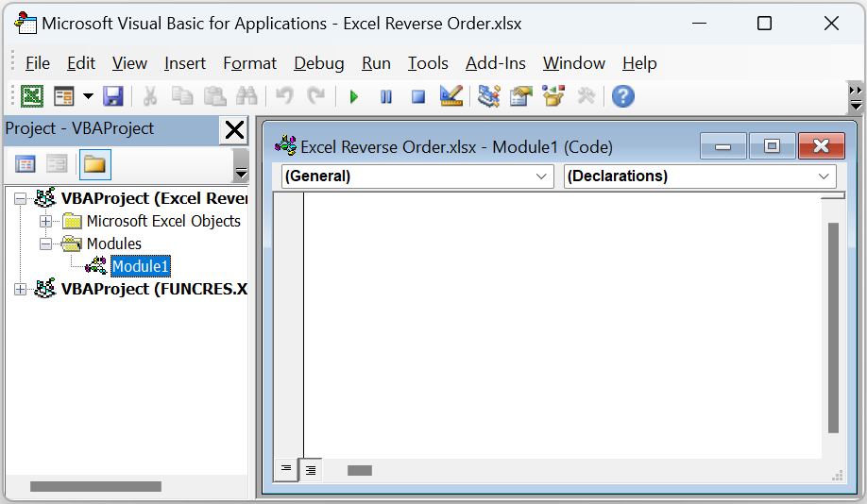This screenshot has width=867, height=504.
Task: Open Visual Basic Help question icon
Action: click(623, 96)
